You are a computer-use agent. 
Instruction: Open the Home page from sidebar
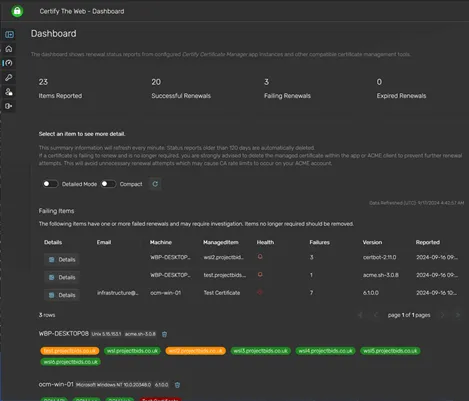[9, 49]
